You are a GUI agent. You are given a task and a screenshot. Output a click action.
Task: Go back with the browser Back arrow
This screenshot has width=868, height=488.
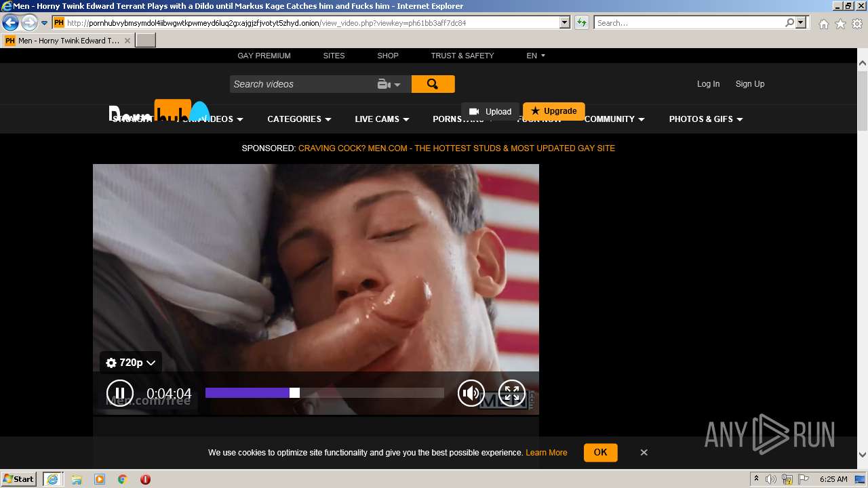pos(10,22)
